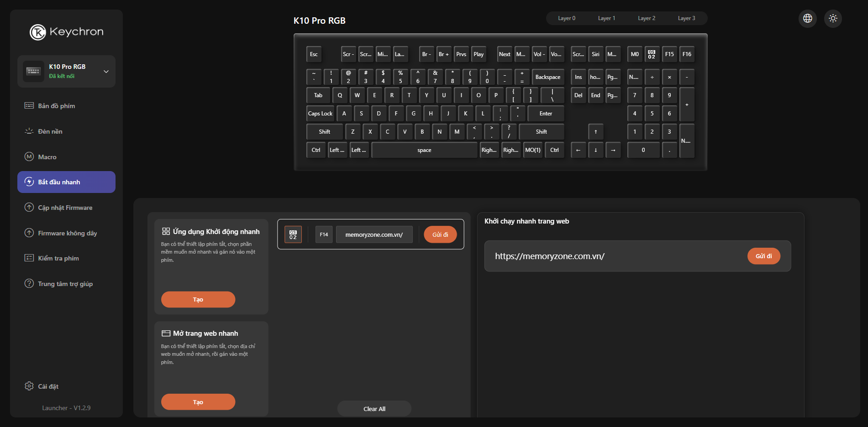Select the Backspace key on the keyboard
This screenshot has width=868, height=427.
[548, 77]
